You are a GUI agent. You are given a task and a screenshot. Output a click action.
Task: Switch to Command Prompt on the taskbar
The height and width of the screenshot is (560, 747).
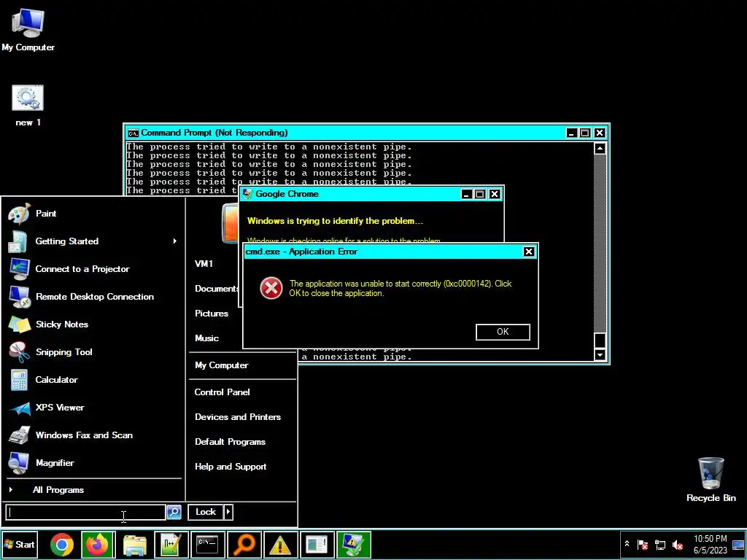pyautogui.click(x=207, y=545)
